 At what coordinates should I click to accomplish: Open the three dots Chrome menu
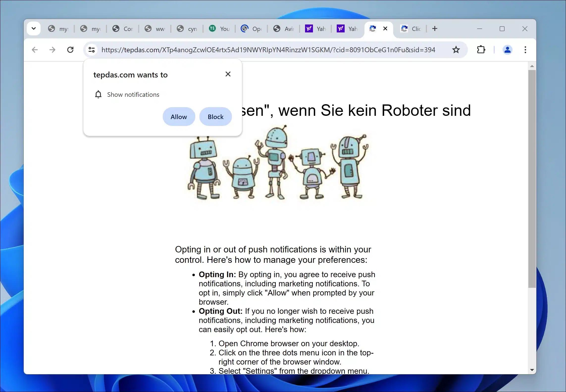click(x=525, y=50)
